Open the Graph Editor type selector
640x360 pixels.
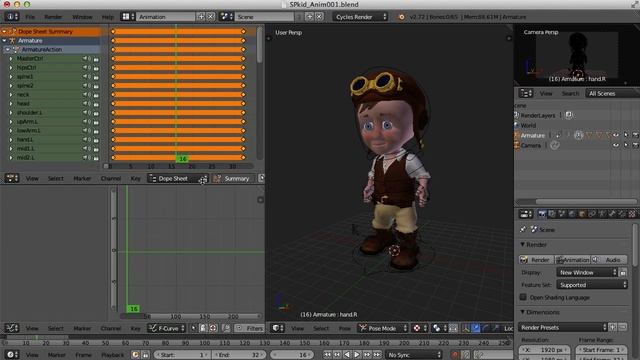click(x=11, y=328)
